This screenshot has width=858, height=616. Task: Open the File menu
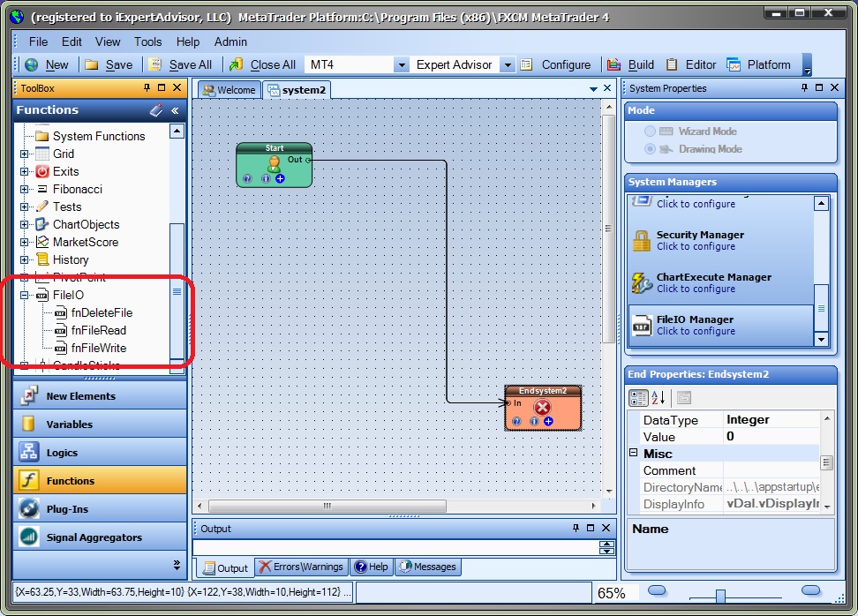coord(38,41)
